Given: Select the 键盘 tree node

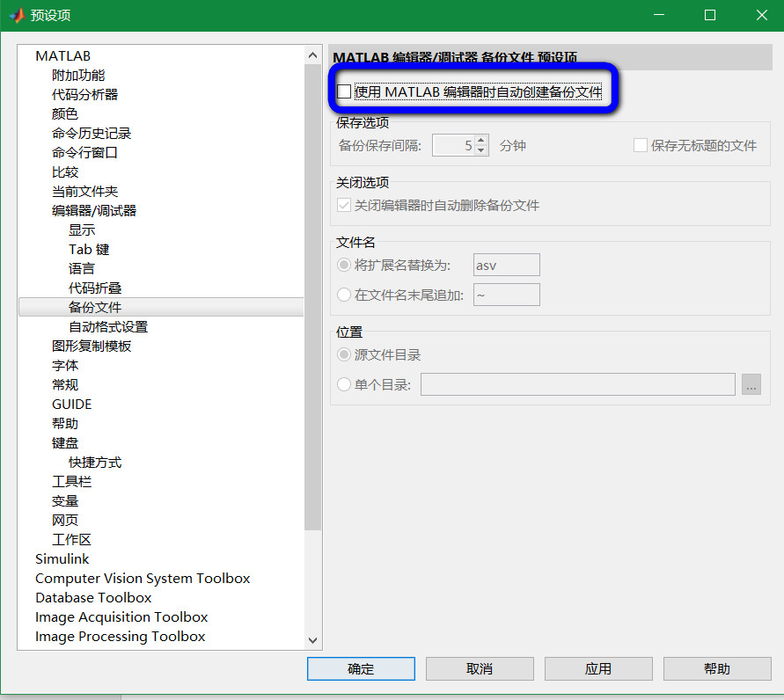Looking at the screenshot, I should 65,442.
